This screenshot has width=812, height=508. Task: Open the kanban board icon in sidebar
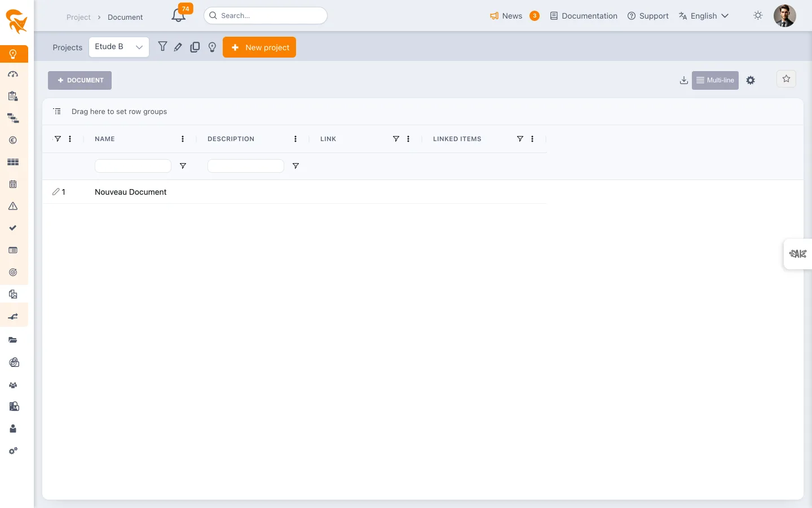tap(13, 162)
